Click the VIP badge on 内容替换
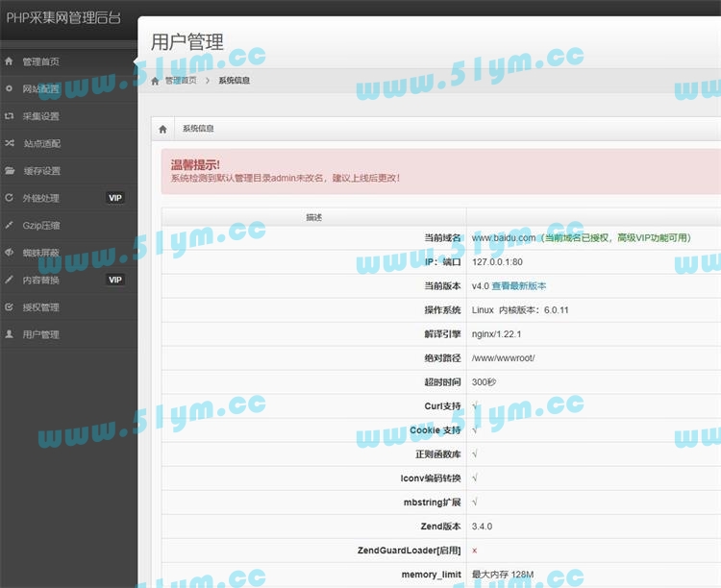 (x=115, y=280)
